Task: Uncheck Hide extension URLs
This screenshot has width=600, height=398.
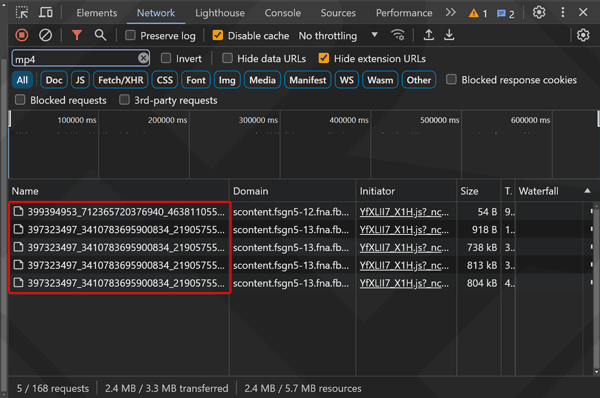Action: (324, 58)
